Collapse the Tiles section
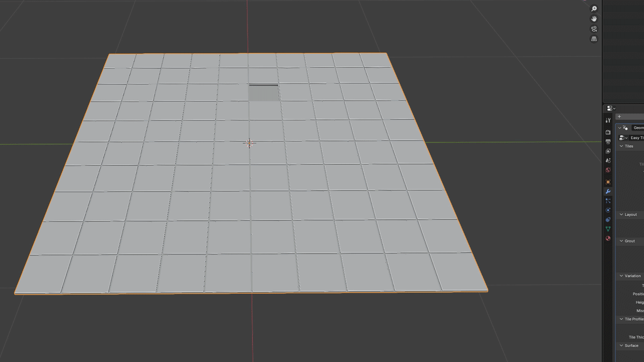 click(622, 146)
